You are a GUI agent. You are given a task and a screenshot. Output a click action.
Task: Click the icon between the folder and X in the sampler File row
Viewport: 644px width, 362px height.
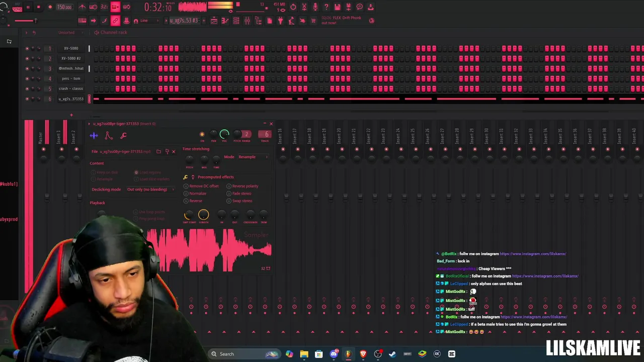coord(167,151)
